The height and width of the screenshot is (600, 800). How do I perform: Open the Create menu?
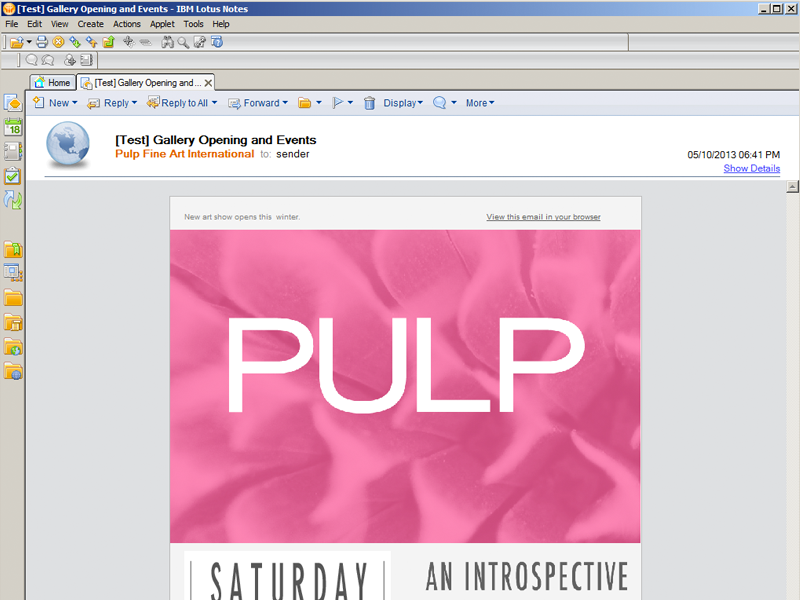point(91,24)
